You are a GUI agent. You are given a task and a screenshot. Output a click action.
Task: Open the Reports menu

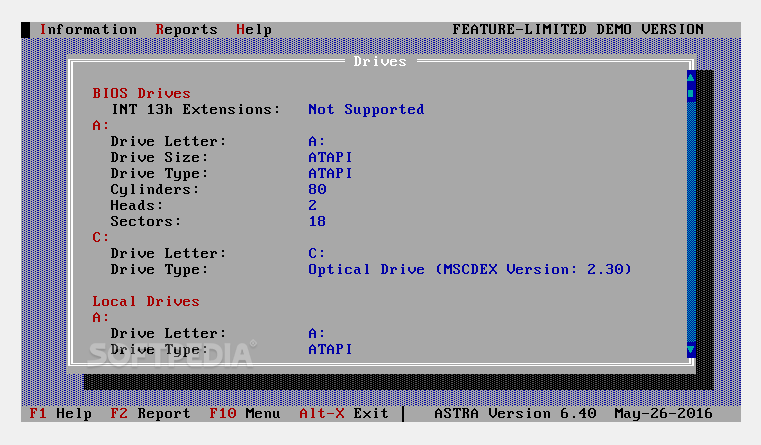click(x=186, y=30)
